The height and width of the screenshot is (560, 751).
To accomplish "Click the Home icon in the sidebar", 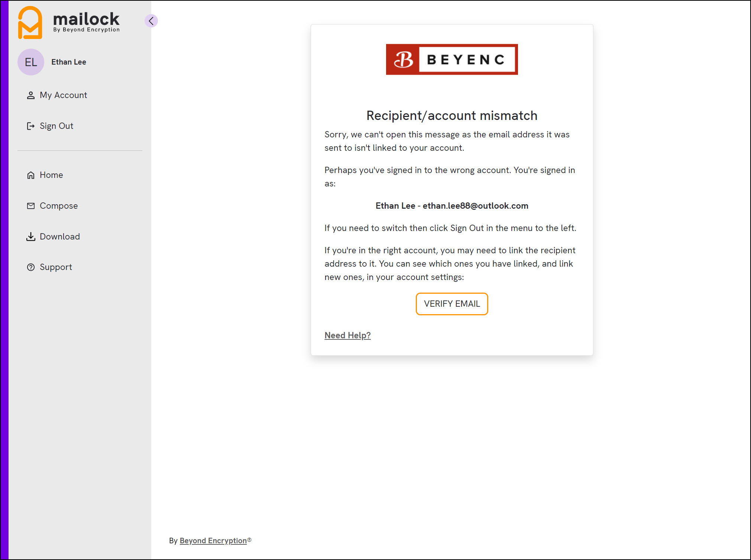I will (x=31, y=175).
